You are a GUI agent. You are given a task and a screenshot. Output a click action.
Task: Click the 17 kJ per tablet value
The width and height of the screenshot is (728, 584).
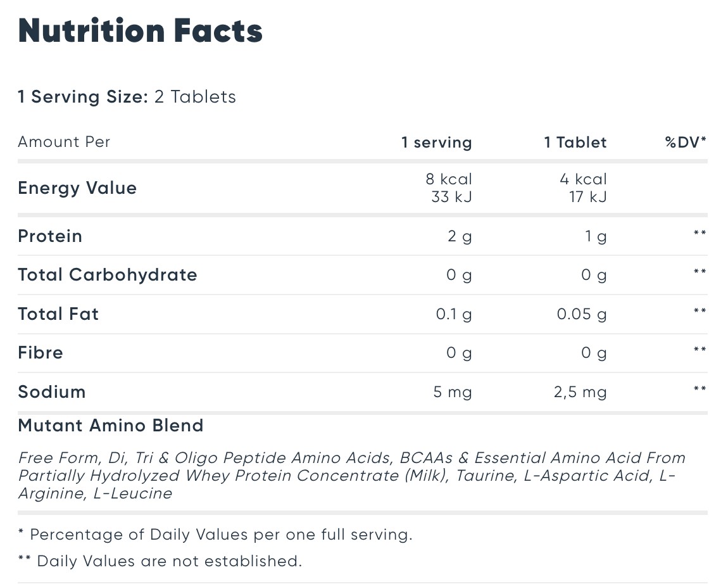coord(588,196)
